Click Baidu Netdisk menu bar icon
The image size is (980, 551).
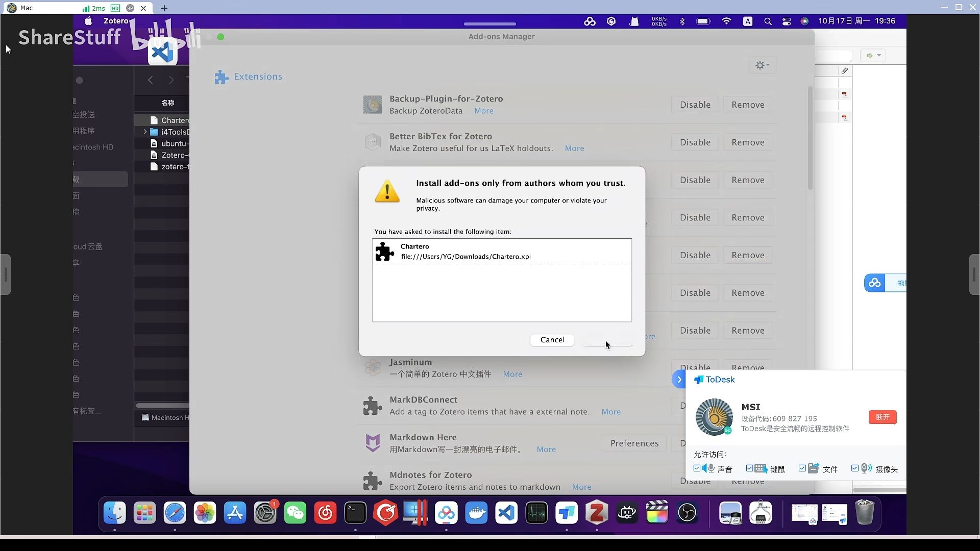click(590, 21)
